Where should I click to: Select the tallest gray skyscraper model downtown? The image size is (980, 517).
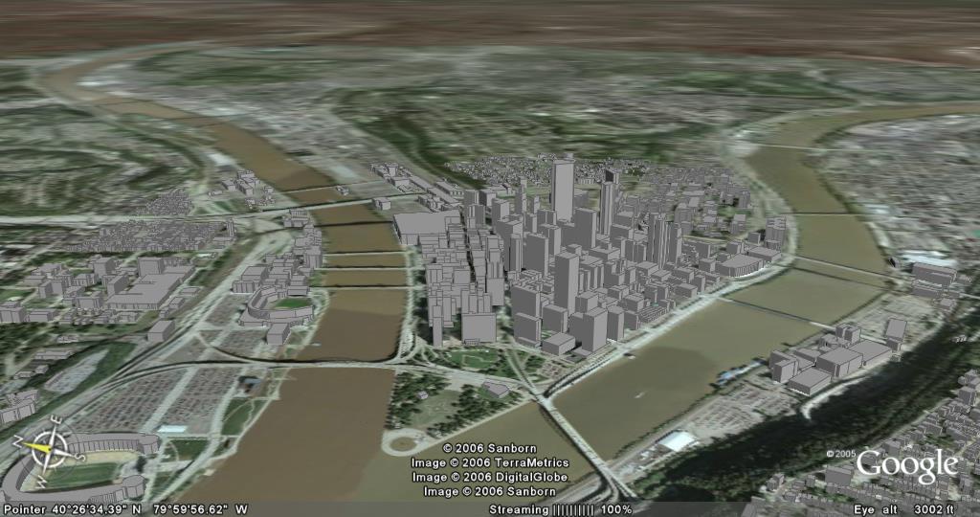click(x=562, y=188)
